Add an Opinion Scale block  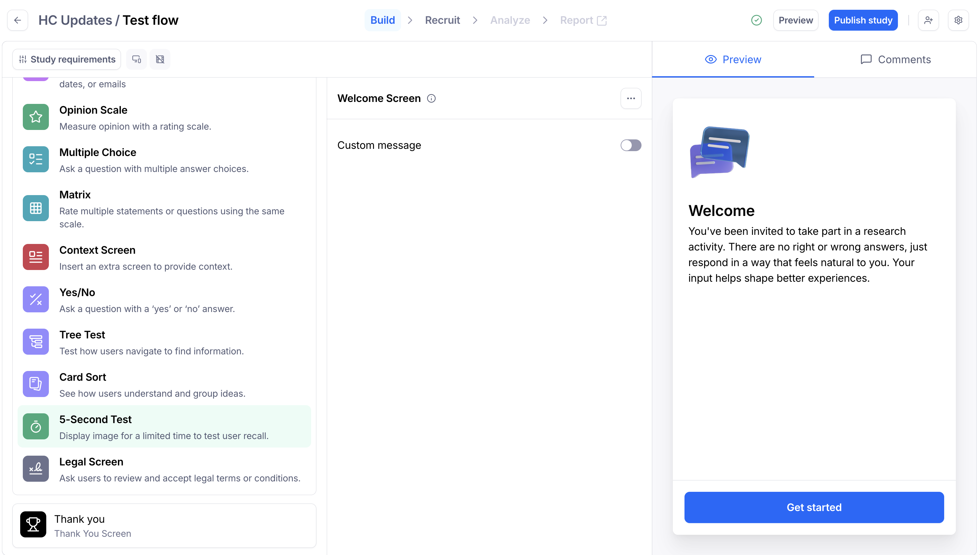coord(164,117)
